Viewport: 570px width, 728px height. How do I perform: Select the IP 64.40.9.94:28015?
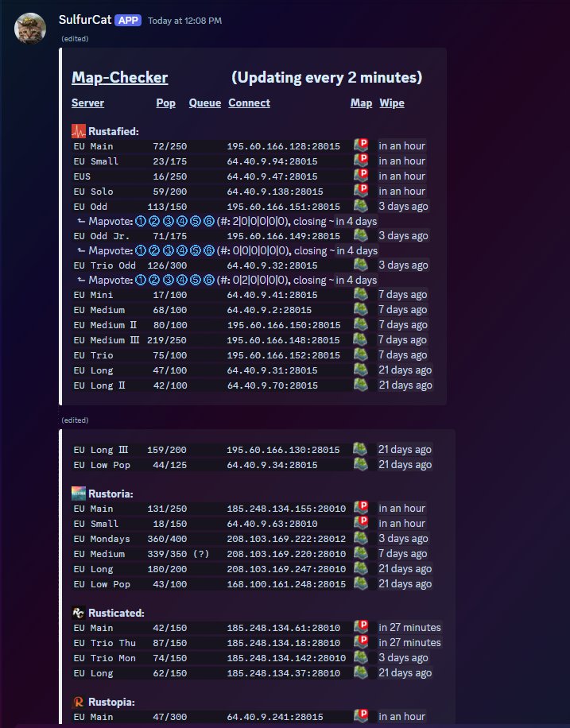pos(272,161)
